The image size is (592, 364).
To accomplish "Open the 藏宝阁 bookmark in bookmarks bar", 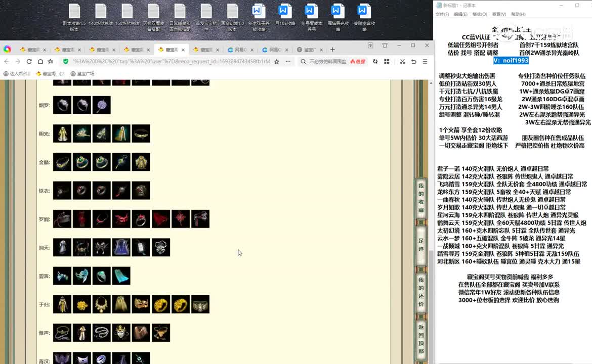I will pyautogui.click(x=50, y=73).
